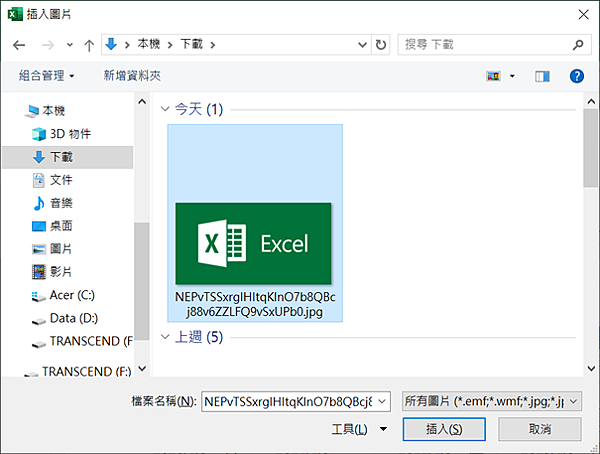Click the Excel icon in the title bar
This screenshot has height=454, width=600.
(15, 14)
